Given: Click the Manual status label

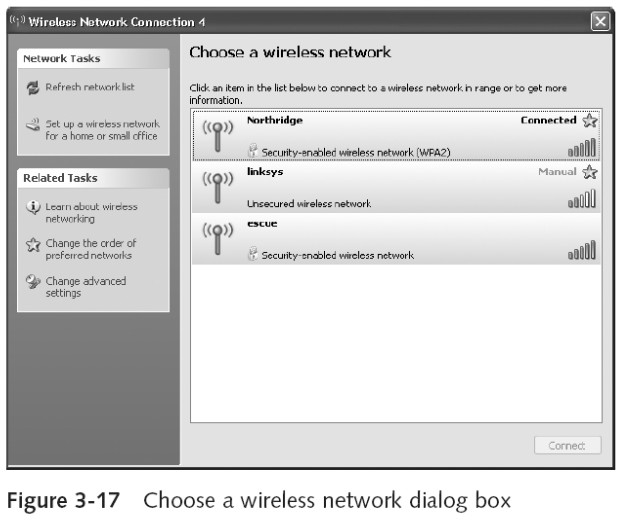Looking at the screenshot, I should pos(557,172).
